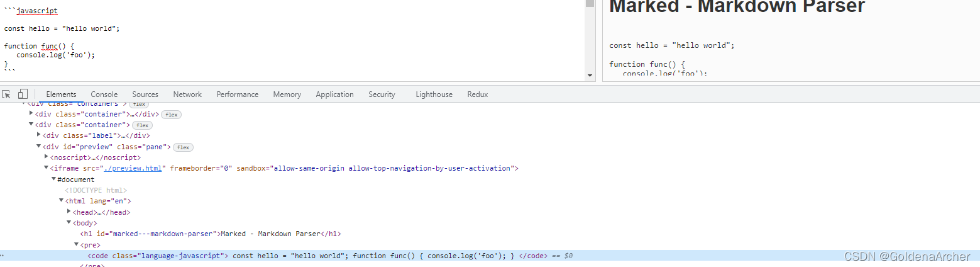Switch to the Elements tab
Screen dimensions: 980x267
pos(61,94)
